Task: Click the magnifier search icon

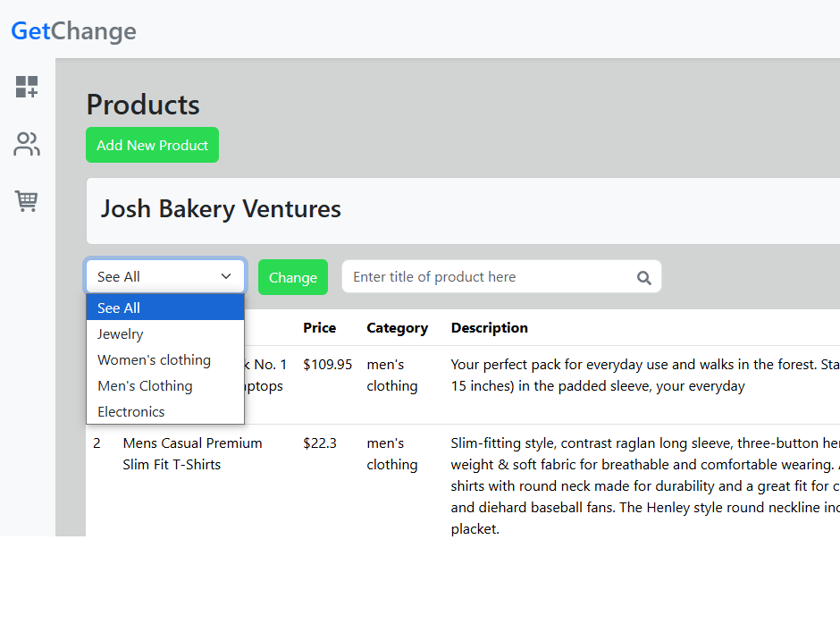Action: 644,278
